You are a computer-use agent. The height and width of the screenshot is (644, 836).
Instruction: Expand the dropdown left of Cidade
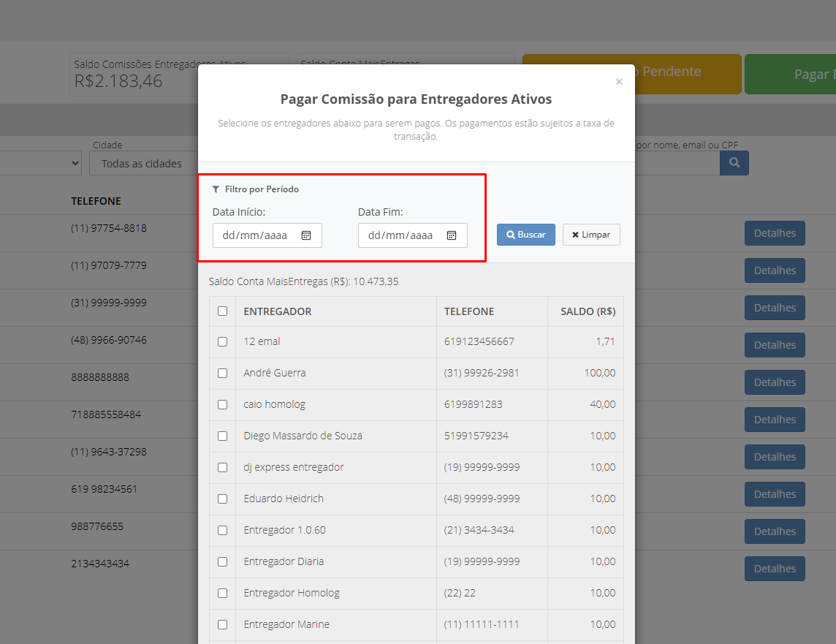[40, 163]
